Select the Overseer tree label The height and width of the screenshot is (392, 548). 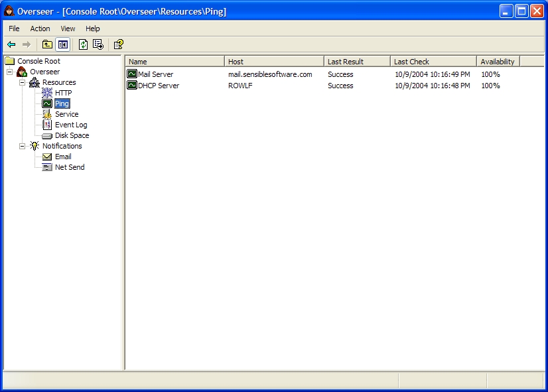point(44,72)
